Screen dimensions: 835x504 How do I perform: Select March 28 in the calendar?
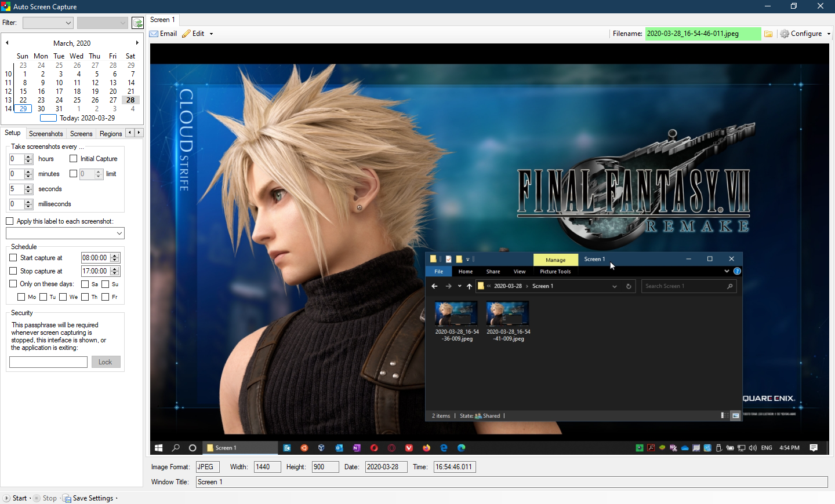coord(130,100)
